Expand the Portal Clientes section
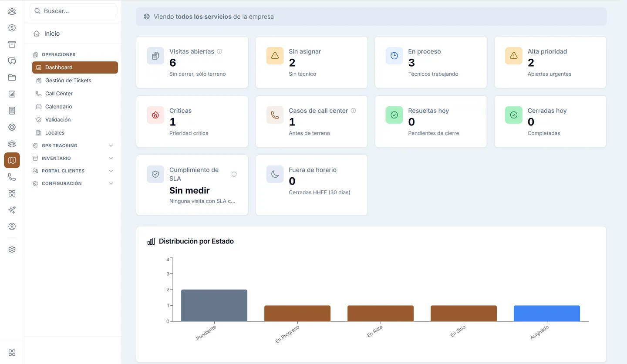This screenshot has height=364, width=627. coord(73,171)
